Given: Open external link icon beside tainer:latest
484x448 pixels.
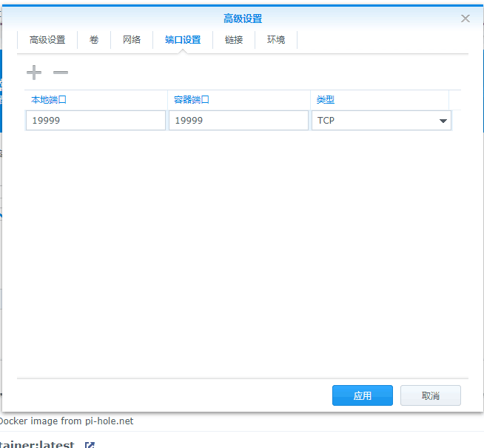Looking at the screenshot, I should pos(90,445).
